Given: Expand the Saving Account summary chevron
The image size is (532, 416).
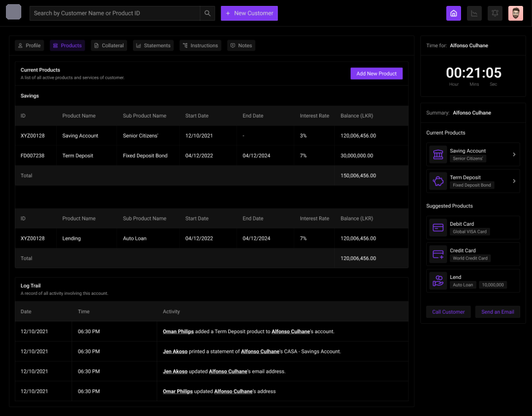Looking at the screenshot, I should (514, 154).
